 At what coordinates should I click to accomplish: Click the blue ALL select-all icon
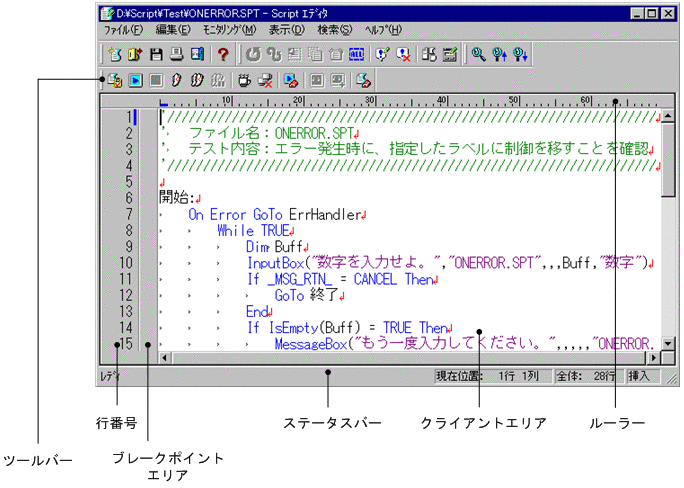[x=356, y=55]
